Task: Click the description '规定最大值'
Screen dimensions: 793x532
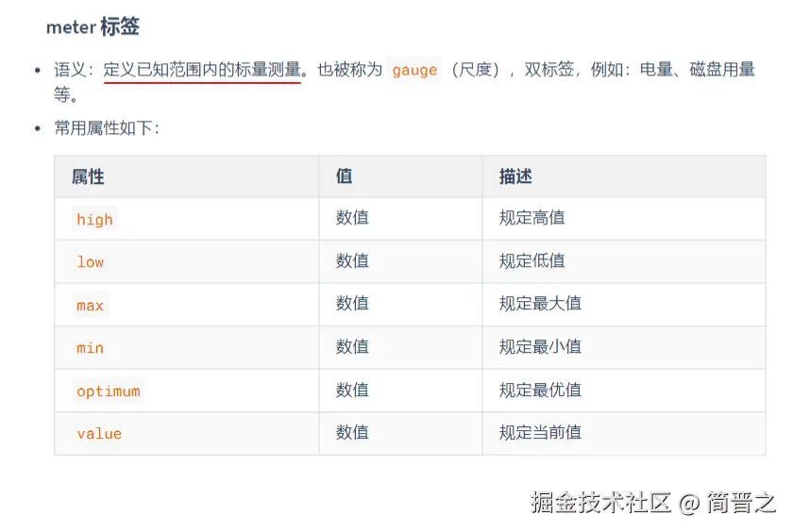Action: click(x=540, y=304)
